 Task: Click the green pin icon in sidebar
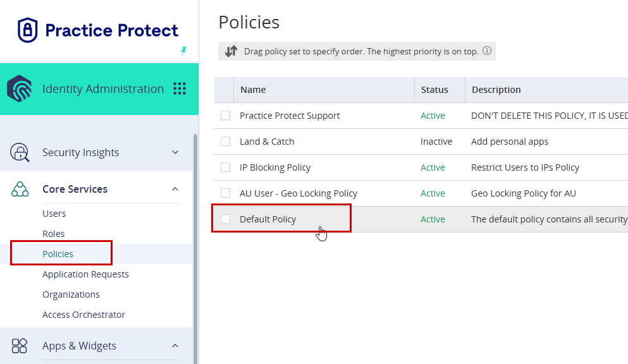tap(183, 51)
